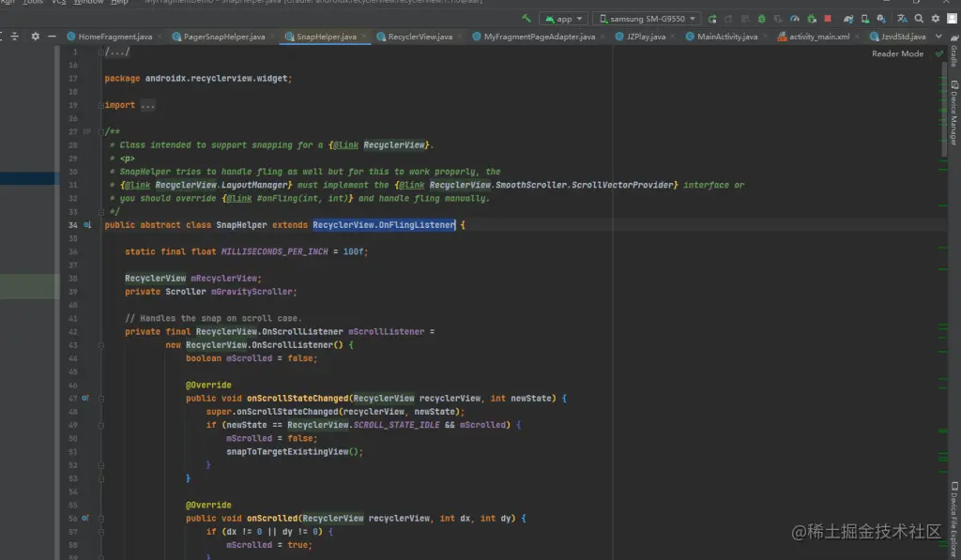
Task: Rerun the app with the green run icon
Action: pos(712,19)
